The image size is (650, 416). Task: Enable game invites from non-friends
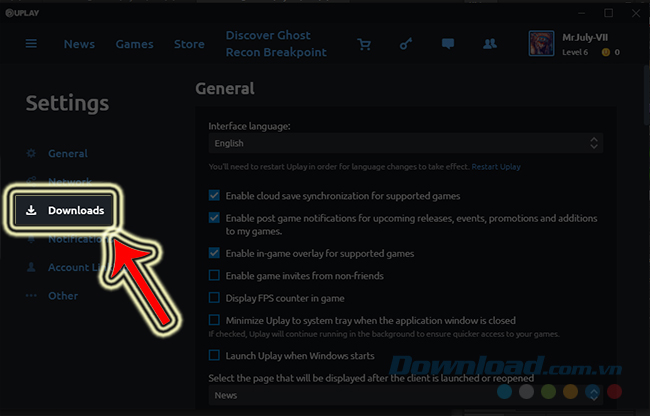pos(214,276)
